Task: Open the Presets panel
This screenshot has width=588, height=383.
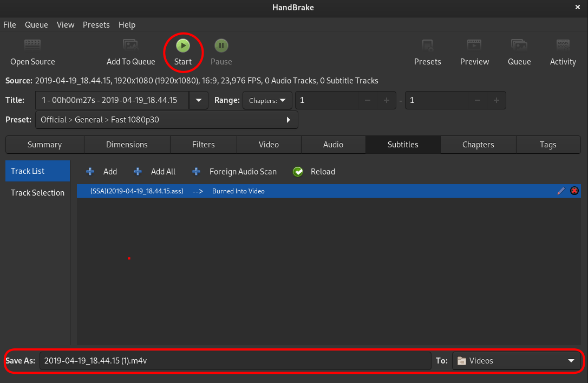Action: pyautogui.click(x=427, y=51)
